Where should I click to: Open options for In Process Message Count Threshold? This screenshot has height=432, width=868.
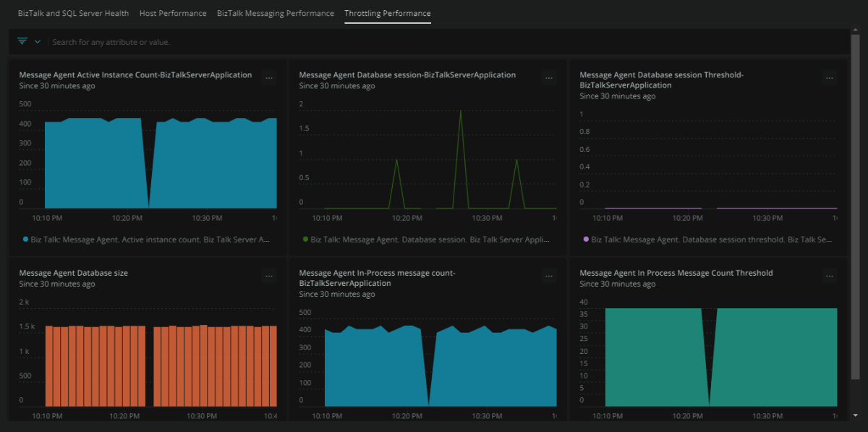pyautogui.click(x=829, y=276)
